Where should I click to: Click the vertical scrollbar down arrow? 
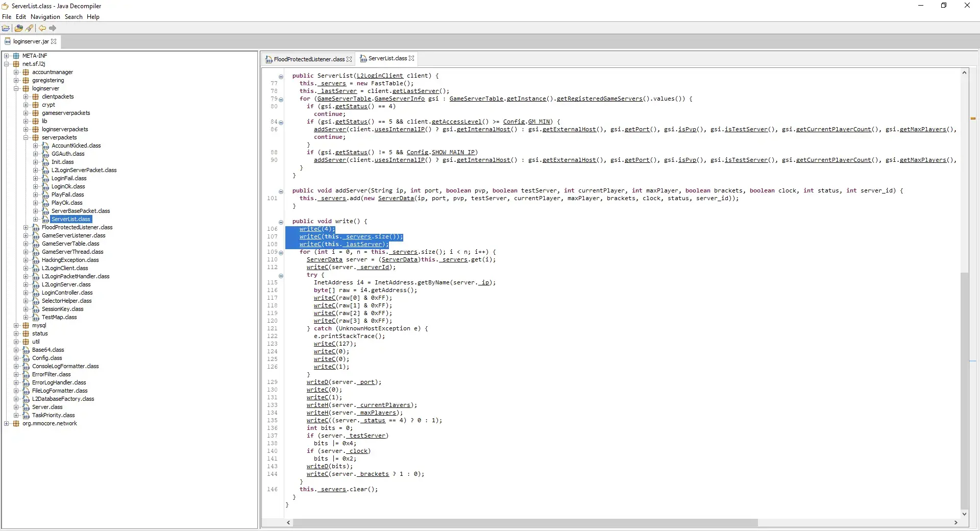(964, 514)
